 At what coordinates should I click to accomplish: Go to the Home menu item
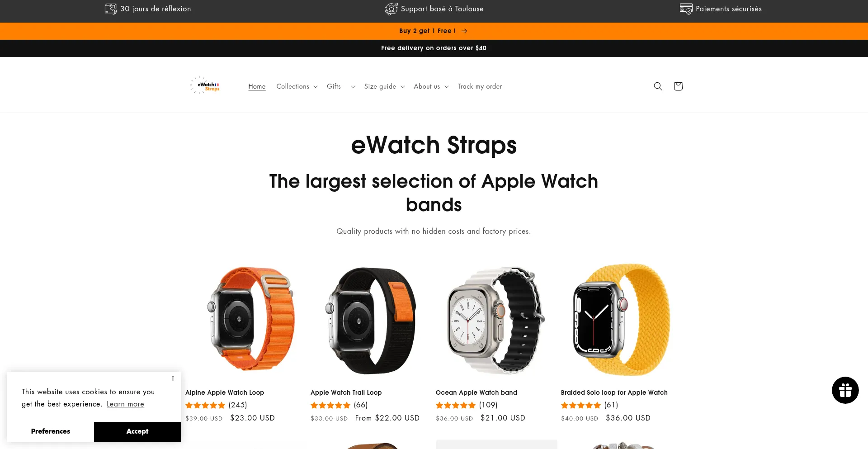click(x=257, y=86)
